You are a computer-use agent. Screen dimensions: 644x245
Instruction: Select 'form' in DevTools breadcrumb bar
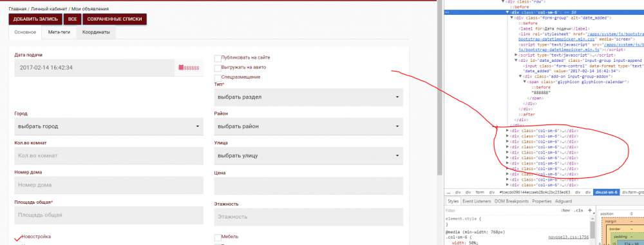coord(479,192)
